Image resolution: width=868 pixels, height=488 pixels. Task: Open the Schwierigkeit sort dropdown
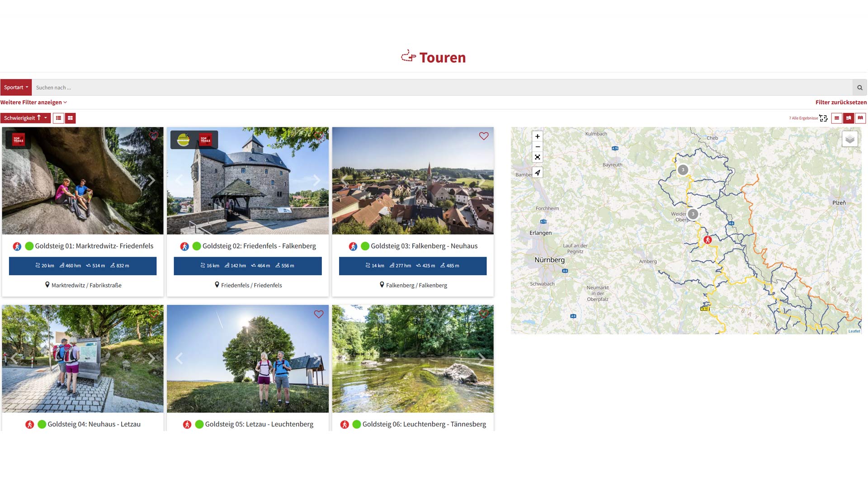25,118
